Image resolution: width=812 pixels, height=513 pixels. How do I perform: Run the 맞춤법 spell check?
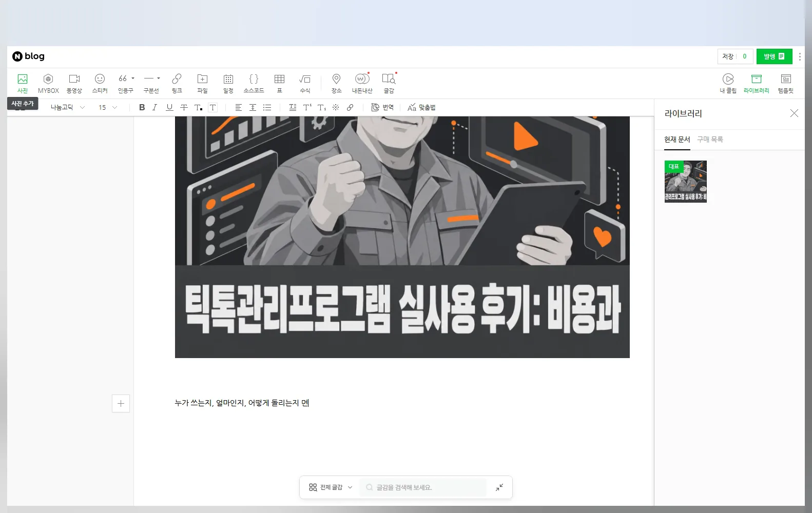(x=421, y=107)
